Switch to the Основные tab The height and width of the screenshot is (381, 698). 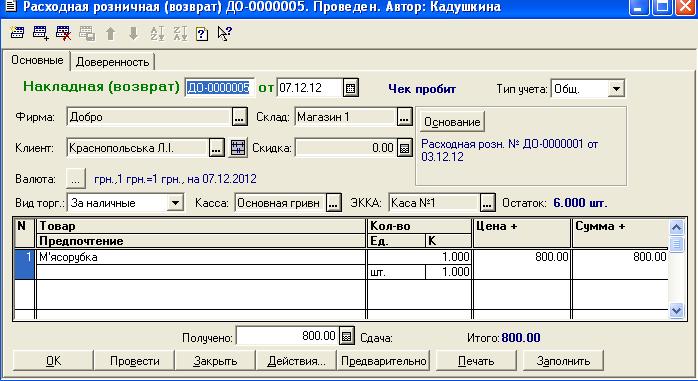click(37, 60)
